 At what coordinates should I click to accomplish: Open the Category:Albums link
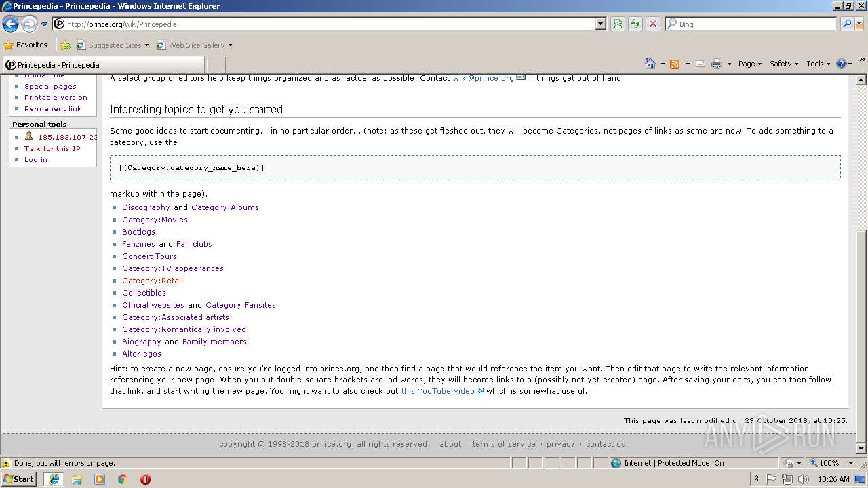point(225,207)
